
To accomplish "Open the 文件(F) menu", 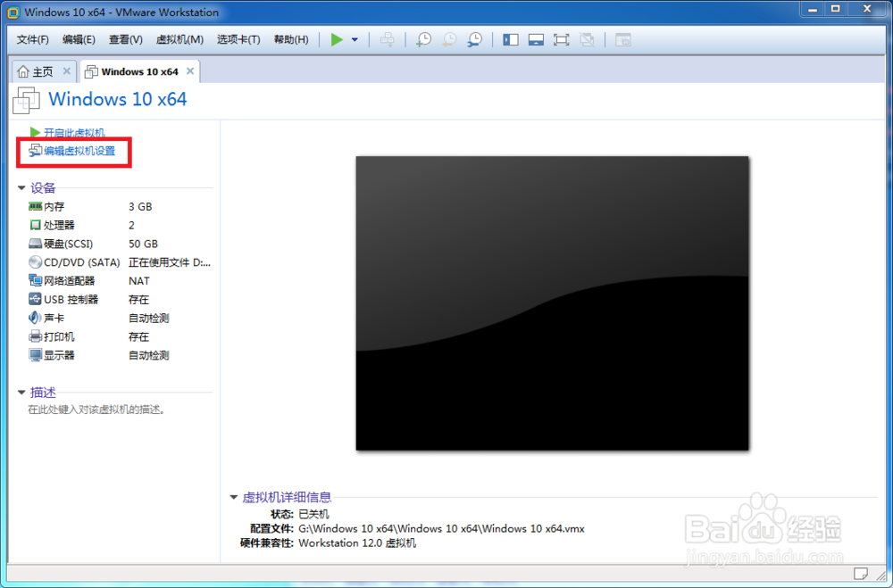I will (33, 40).
